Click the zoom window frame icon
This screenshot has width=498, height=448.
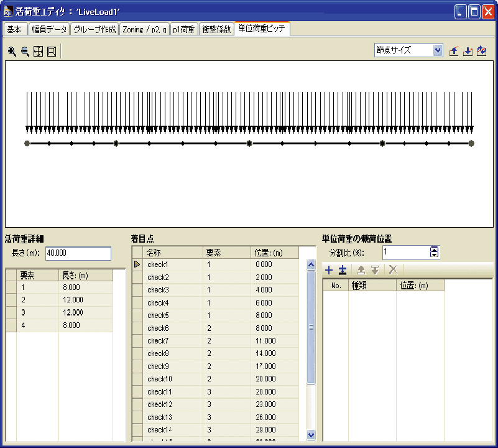tap(52, 52)
